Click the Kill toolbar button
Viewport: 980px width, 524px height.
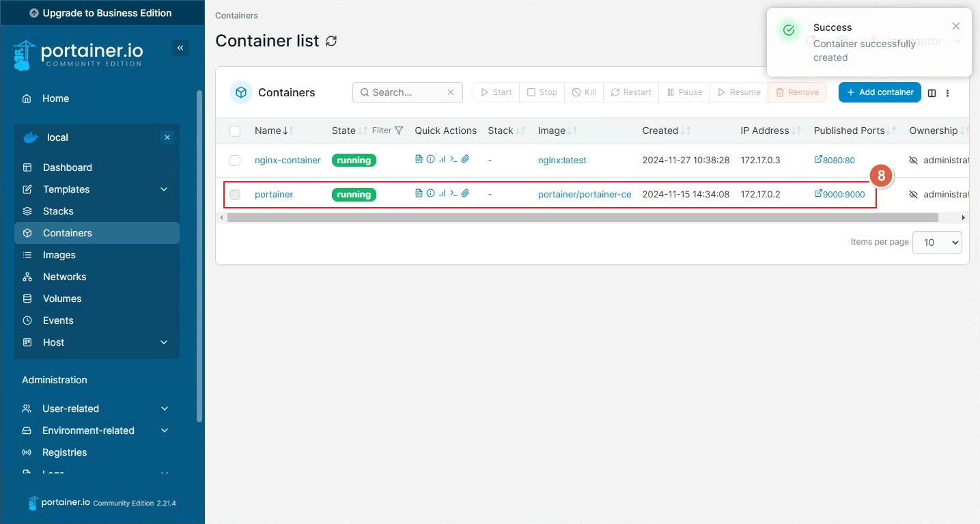click(584, 92)
